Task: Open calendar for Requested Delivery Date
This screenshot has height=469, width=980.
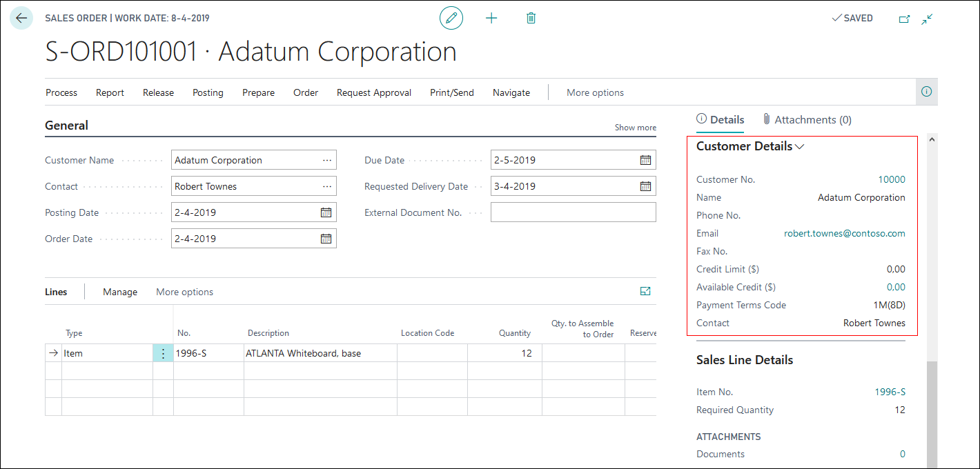Action: [x=645, y=186]
